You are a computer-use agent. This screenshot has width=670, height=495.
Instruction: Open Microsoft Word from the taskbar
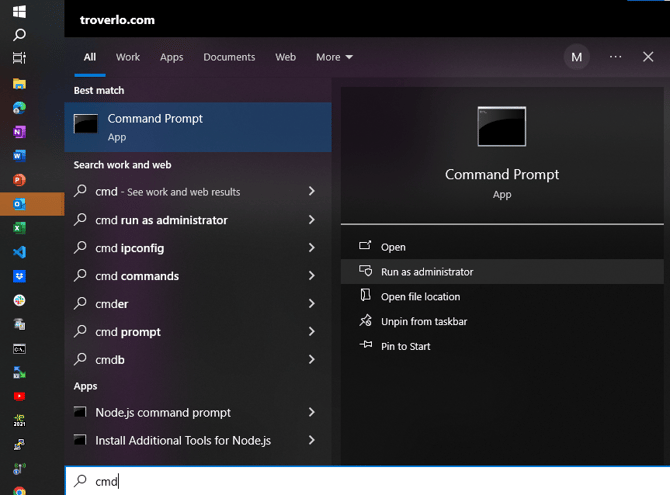pos(19,156)
